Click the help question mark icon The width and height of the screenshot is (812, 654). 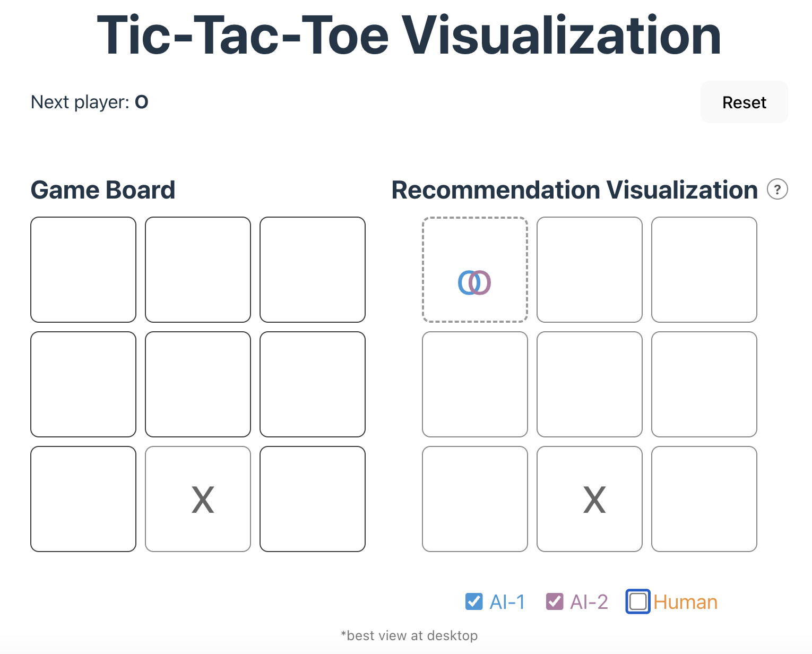[x=777, y=190]
